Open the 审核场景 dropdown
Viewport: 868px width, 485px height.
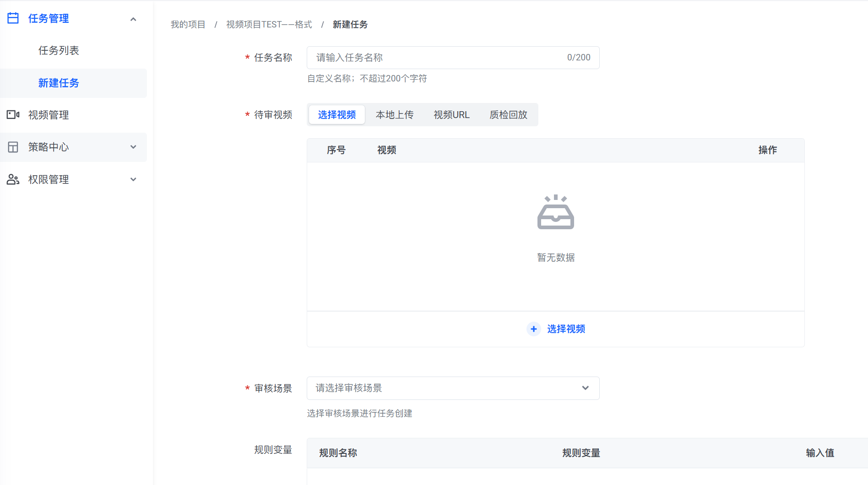(x=453, y=388)
